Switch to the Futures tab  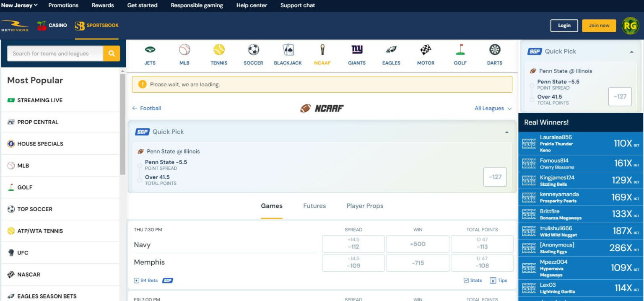click(314, 206)
